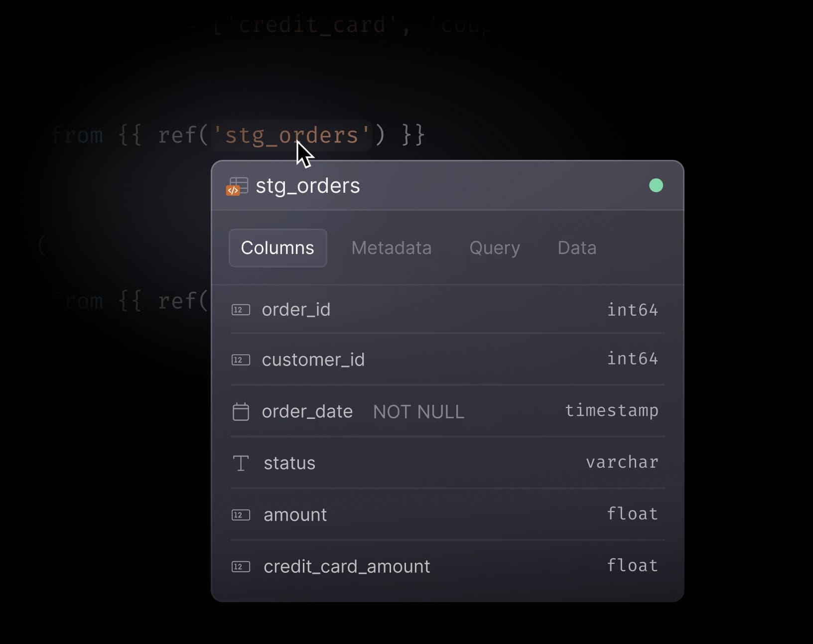This screenshot has height=644, width=813.
Task: Select the order_id column name
Action: pyautogui.click(x=296, y=310)
